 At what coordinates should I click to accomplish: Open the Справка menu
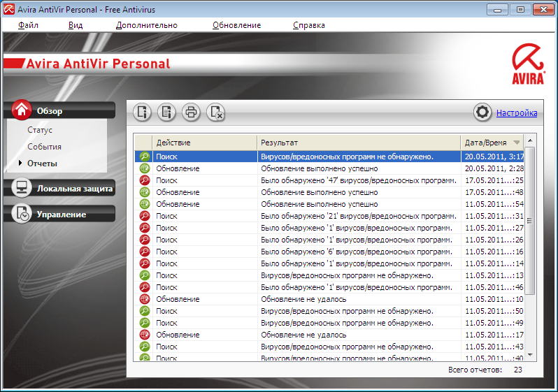pos(309,25)
